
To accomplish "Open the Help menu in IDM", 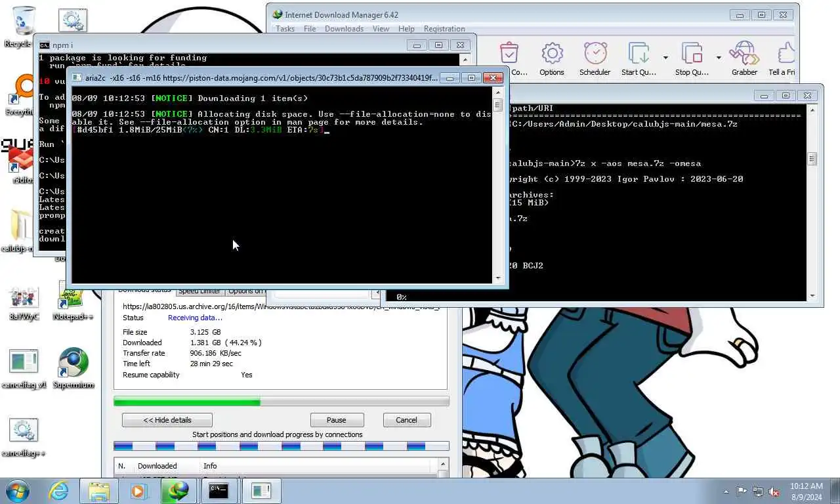I will pos(406,29).
